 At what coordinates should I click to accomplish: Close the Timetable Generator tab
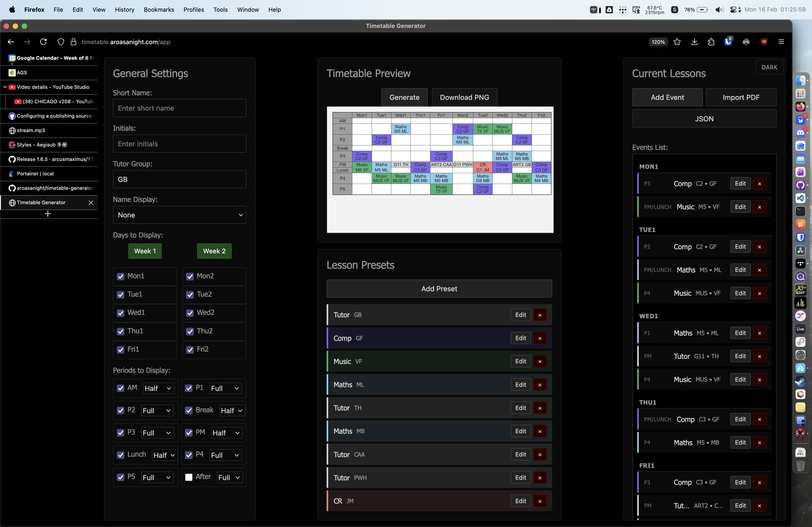tap(91, 202)
